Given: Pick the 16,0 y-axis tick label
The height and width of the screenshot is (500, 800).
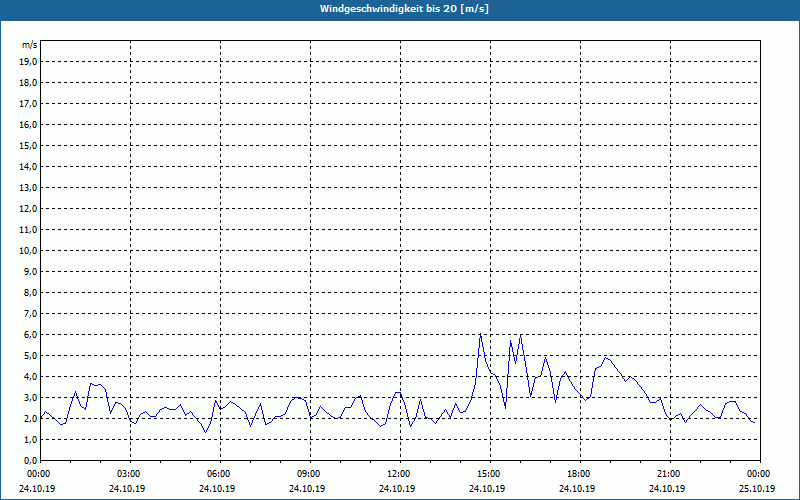Looking at the screenshot, I should pyautogui.click(x=29, y=124).
